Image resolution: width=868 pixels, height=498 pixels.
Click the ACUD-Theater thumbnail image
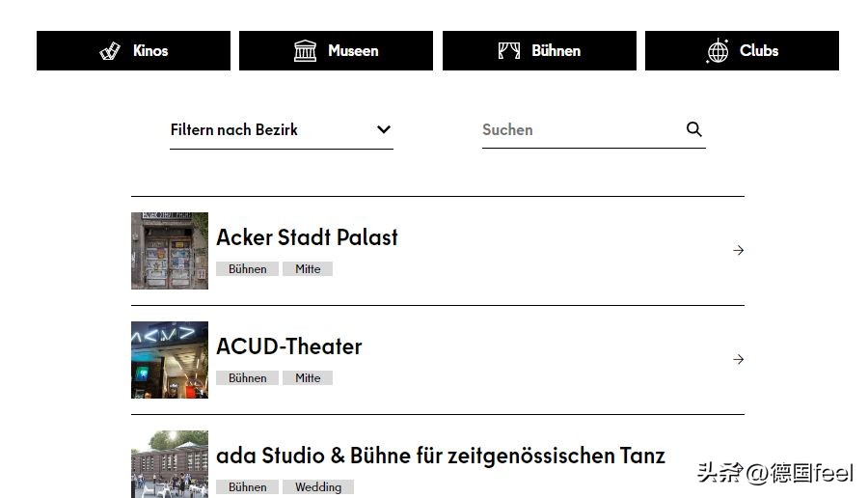pos(170,360)
